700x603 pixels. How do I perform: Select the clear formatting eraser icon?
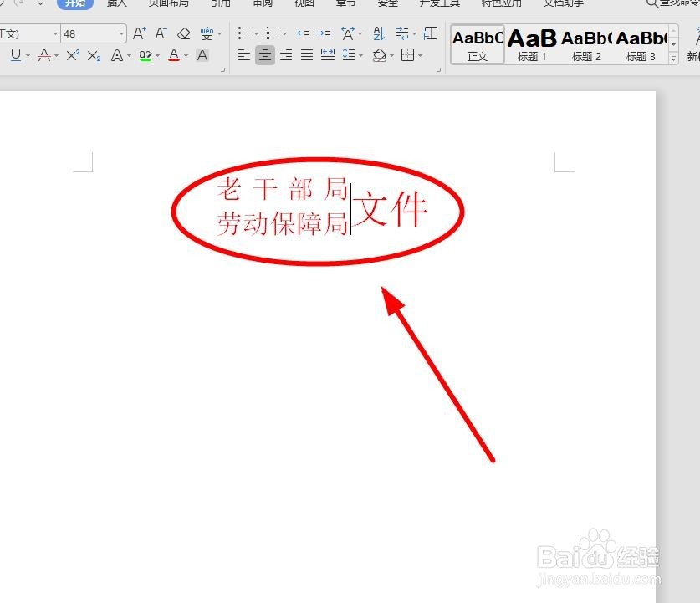point(183,35)
